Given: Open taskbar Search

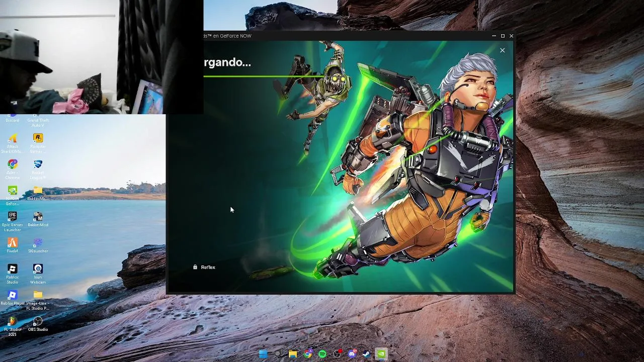Looking at the screenshot, I should (278, 354).
